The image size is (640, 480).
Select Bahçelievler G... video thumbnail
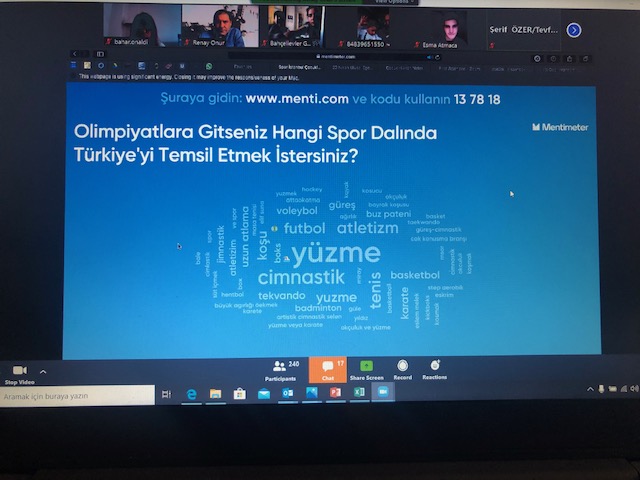(292, 27)
